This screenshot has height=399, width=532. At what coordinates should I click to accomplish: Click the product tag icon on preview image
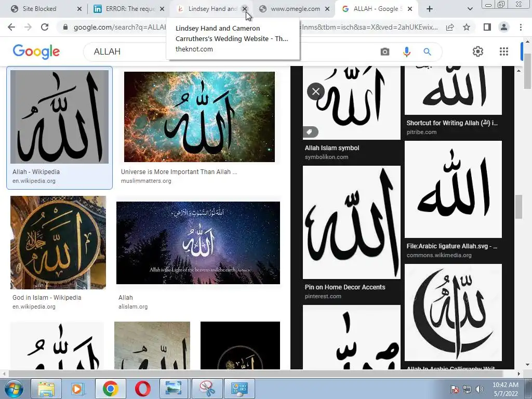coord(311,132)
